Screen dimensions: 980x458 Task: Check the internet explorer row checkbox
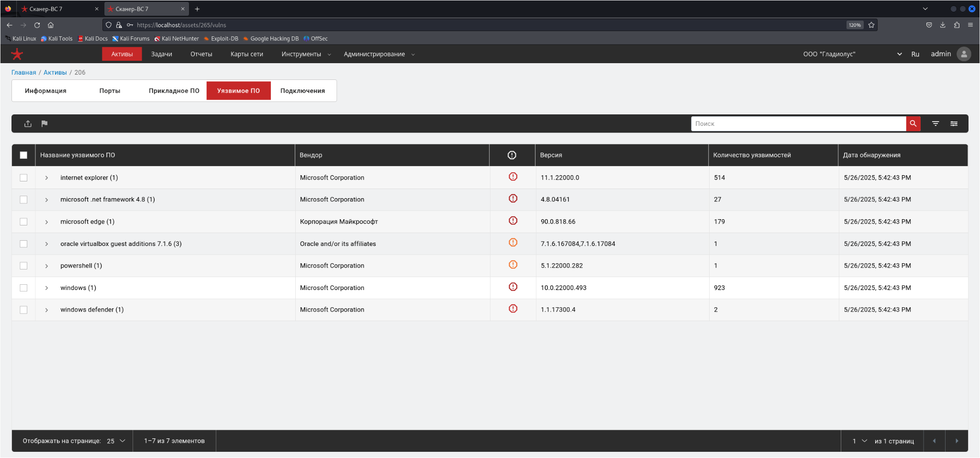click(23, 178)
